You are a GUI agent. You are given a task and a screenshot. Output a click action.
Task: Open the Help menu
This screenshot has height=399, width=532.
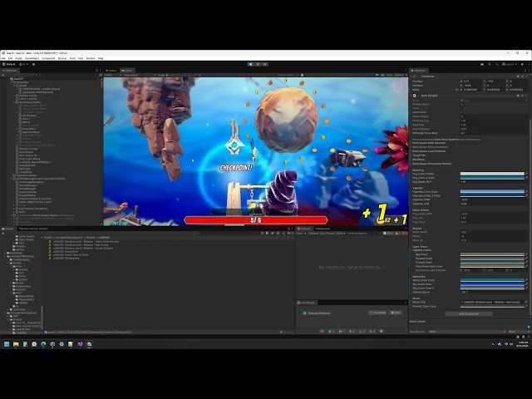(x=101, y=58)
